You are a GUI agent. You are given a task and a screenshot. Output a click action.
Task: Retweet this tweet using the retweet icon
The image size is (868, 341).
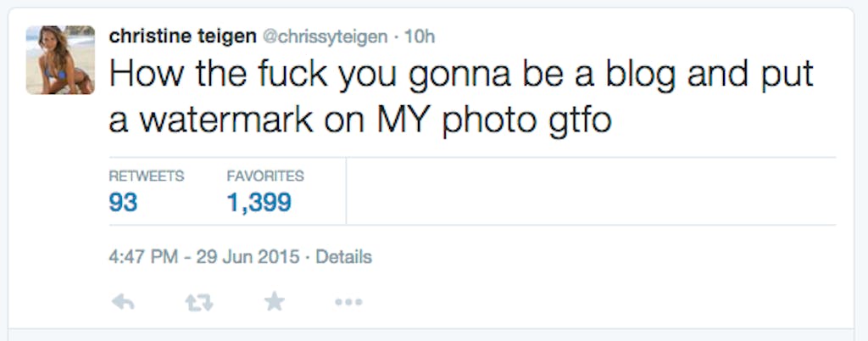[x=199, y=301]
